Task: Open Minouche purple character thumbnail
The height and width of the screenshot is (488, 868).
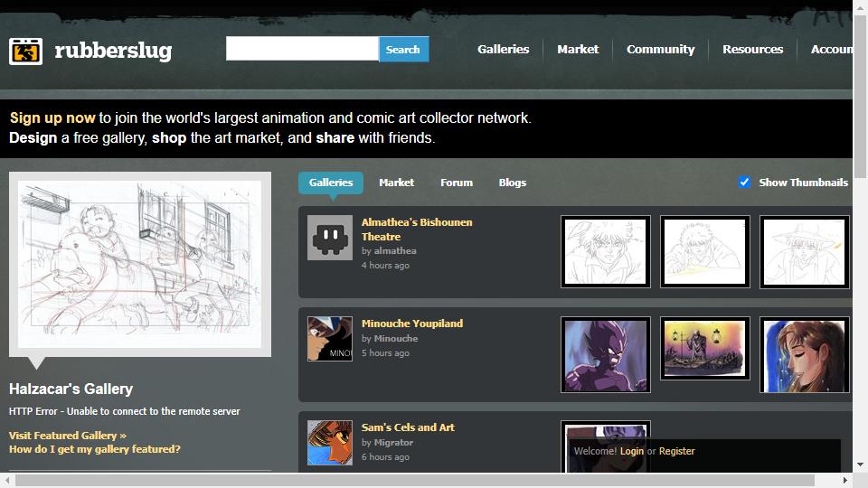Action: click(606, 354)
